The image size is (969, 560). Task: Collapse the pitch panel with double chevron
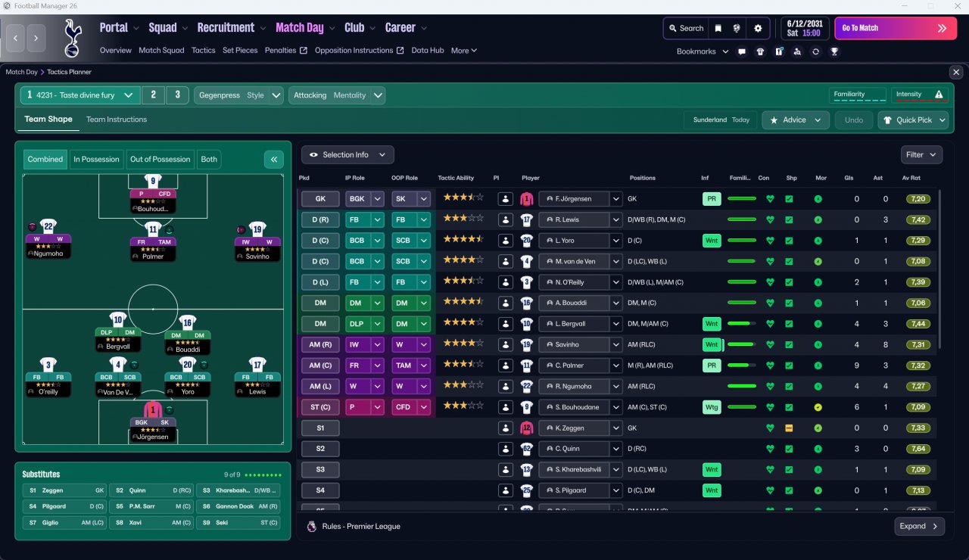coord(273,159)
